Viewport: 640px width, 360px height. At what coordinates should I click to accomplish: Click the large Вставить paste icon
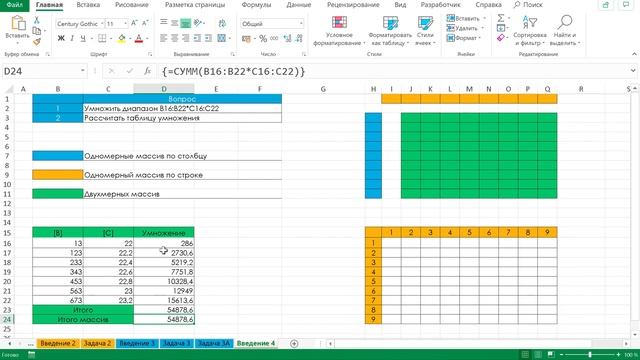click(x=18, y=23)
